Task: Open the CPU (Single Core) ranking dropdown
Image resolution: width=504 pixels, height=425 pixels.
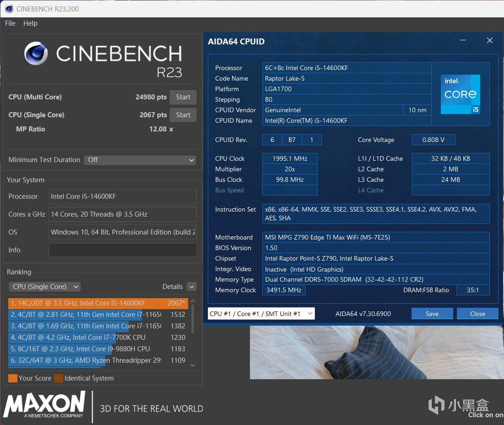Action: pyautogui.click(x=45, y=286)
